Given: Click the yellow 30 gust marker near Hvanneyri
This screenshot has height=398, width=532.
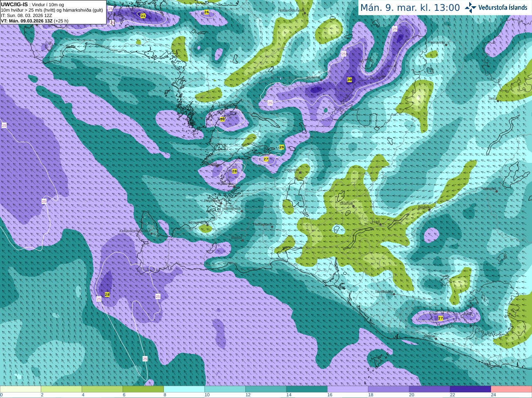Looking at the screenshot, I should click(x=222, y=119).
